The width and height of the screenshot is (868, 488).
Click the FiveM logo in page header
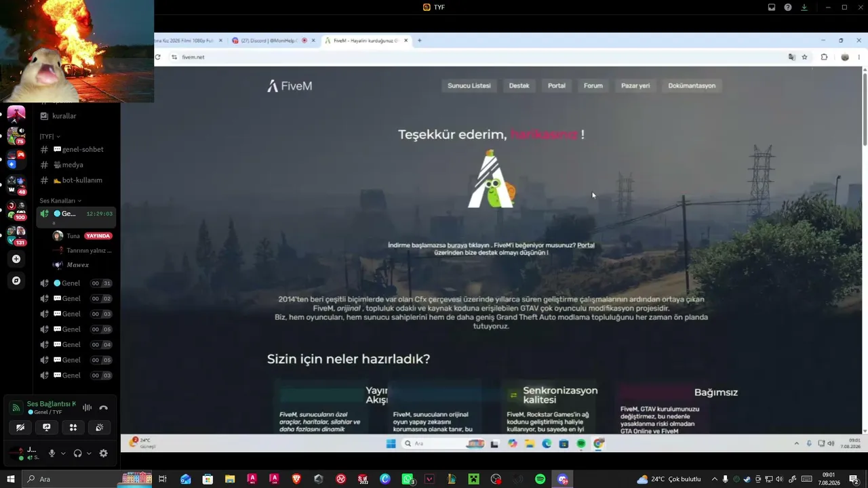pos(290,86)
